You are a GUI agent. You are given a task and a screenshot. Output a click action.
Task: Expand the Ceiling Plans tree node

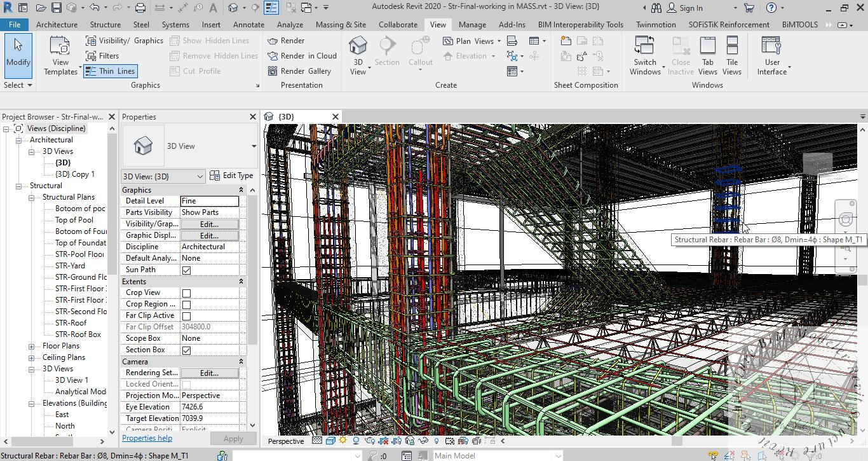(x=31, y=358)
